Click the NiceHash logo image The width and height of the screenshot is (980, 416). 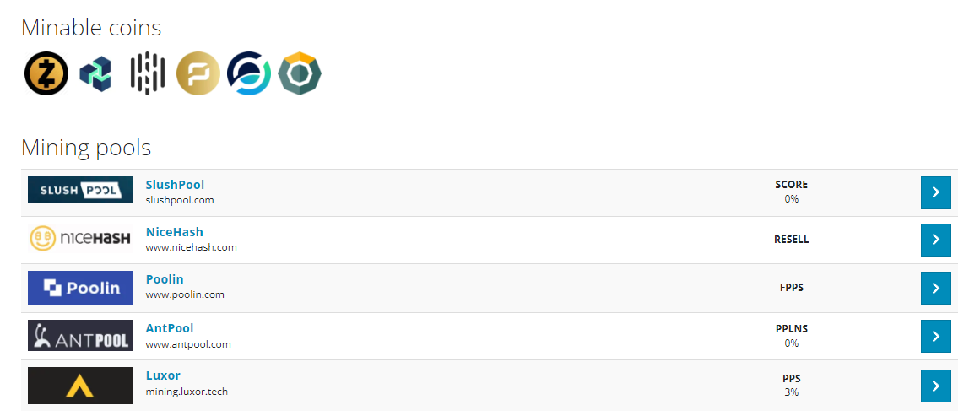(x=80, y=239)
